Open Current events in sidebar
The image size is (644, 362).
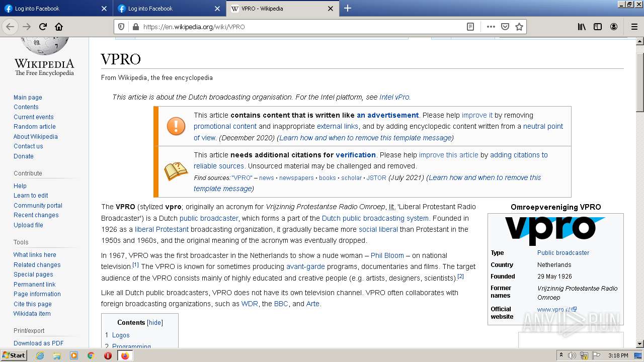34,117
